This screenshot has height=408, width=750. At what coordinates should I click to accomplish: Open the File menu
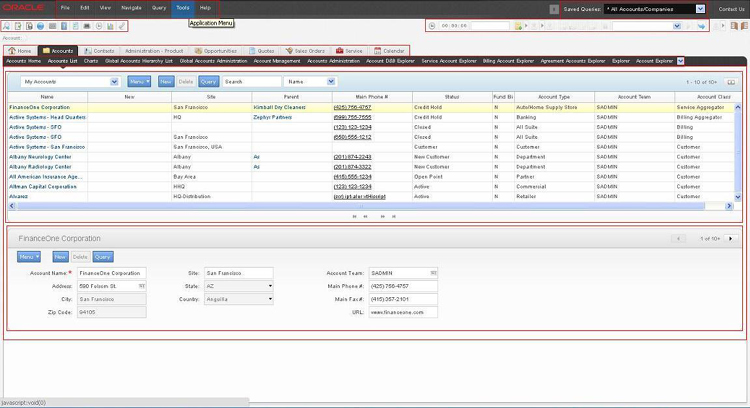65,8
